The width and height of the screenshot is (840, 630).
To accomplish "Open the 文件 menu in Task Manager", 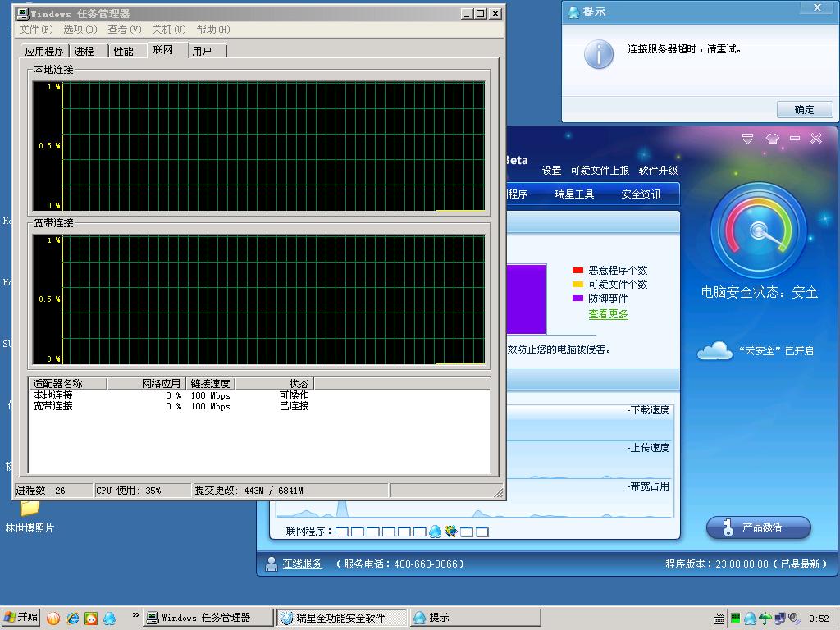I will click(x=36, y=30).
